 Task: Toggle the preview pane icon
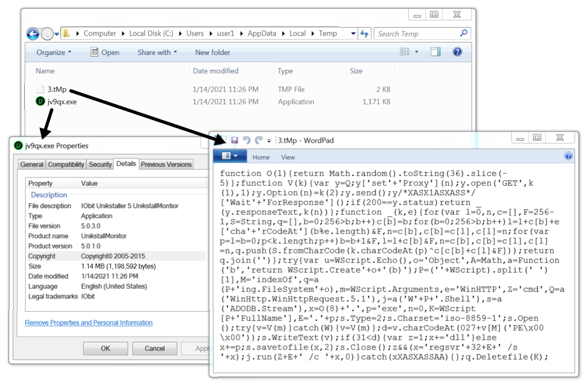coord(436,52)
